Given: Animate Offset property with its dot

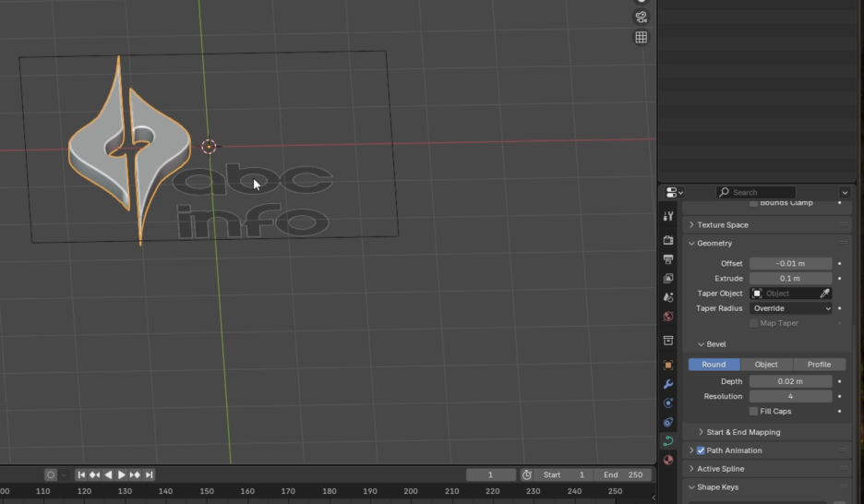Looking at the screenshot, I should tap(840, 264).
